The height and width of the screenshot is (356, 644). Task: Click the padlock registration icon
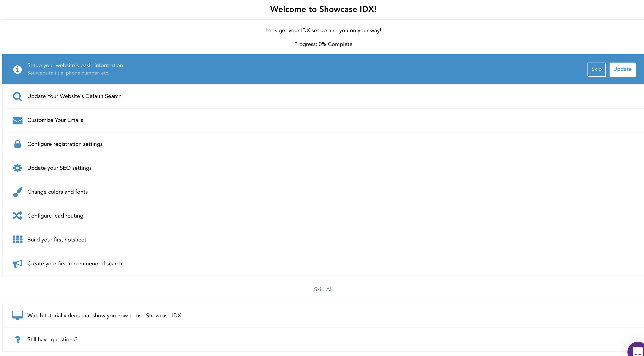17,144
